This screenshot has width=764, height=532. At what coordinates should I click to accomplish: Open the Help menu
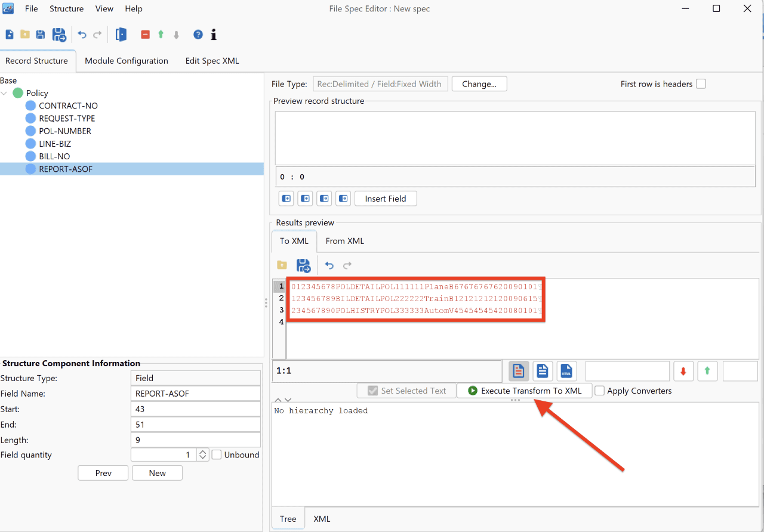pyautogui.click(x=134, y=8)
